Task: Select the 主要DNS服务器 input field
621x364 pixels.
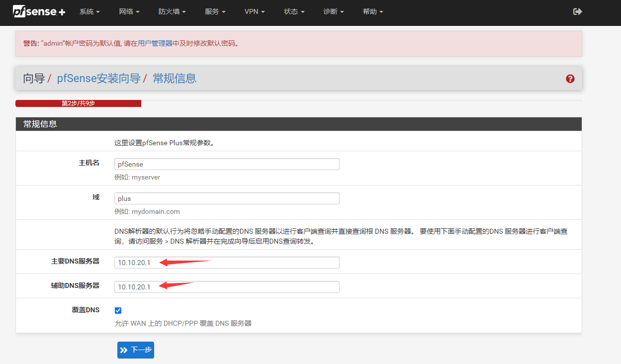Action: (x=227, y=263)
